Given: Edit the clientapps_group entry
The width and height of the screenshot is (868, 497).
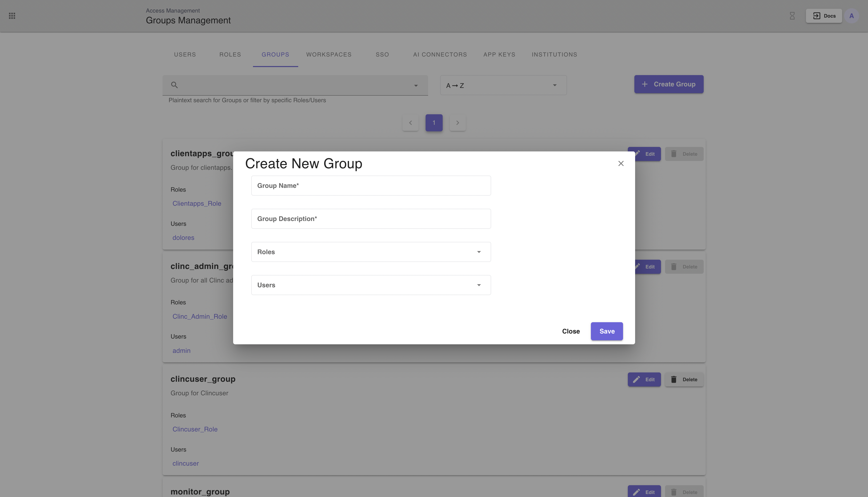Looking at the screenshot, I should tap(648, 154).
